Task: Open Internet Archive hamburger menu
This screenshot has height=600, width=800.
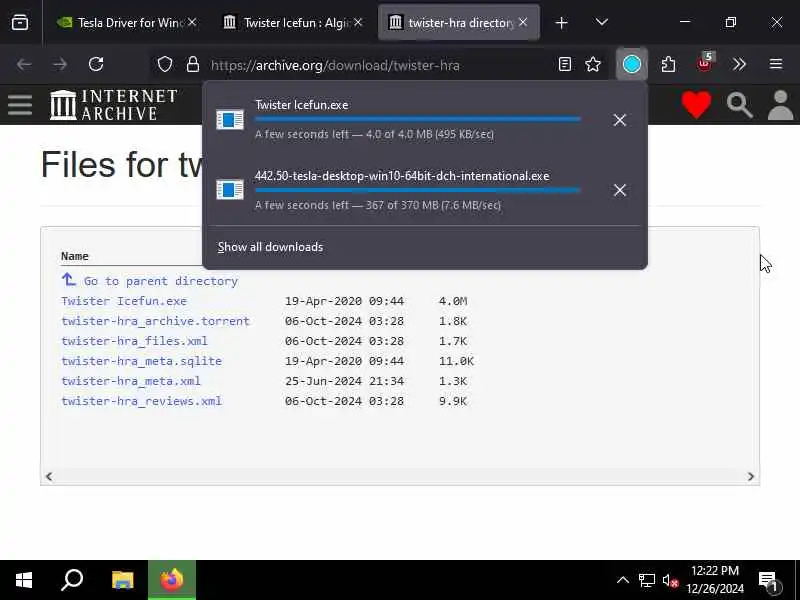Action: 20,105
